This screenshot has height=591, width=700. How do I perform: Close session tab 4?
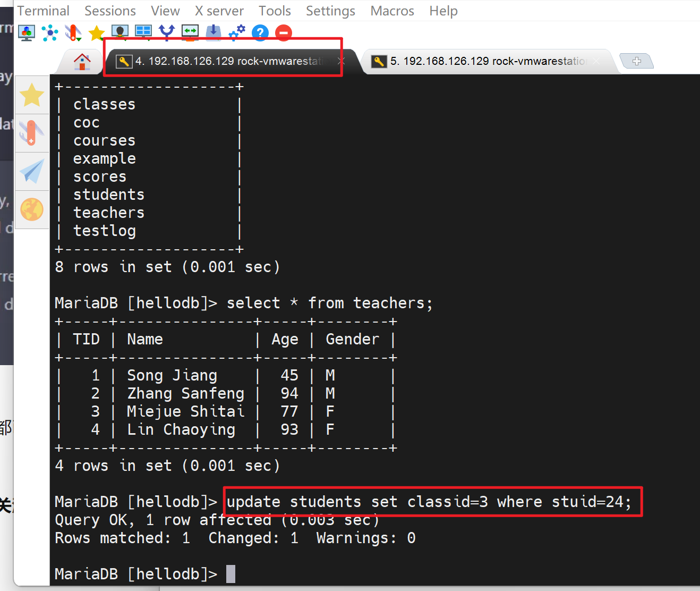click(x=340, y=61)
